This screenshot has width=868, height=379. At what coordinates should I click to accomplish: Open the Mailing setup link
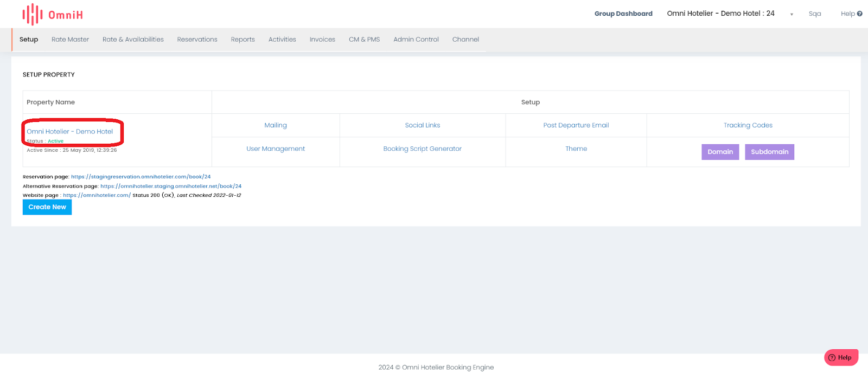tap(276, 125)
